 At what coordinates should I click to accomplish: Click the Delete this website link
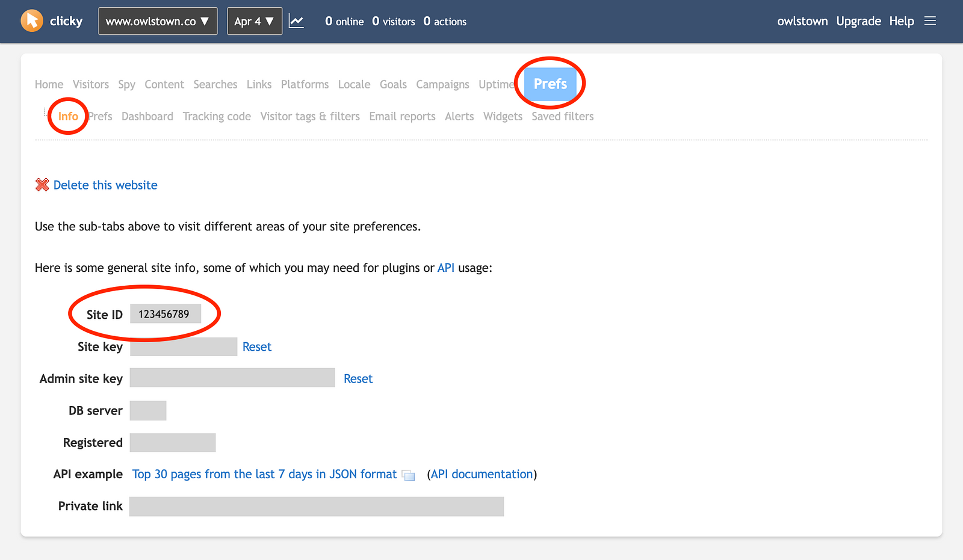(x=105, y=185)
